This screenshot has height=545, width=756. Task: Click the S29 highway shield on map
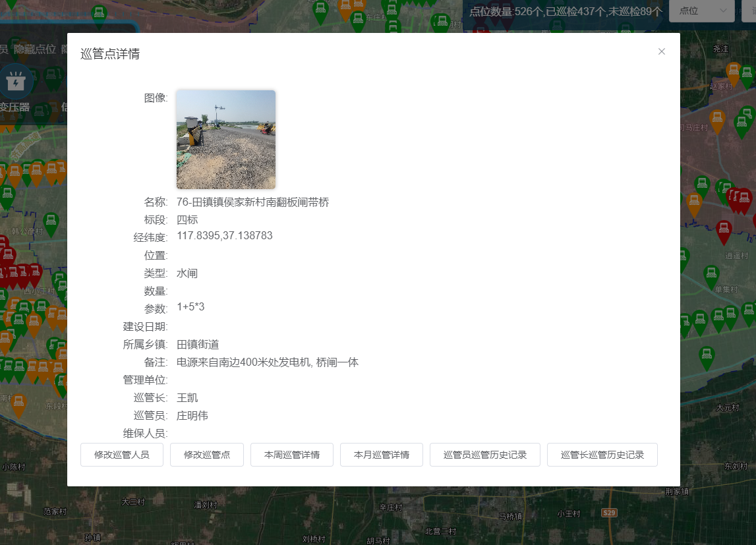[x=610, y=513]
